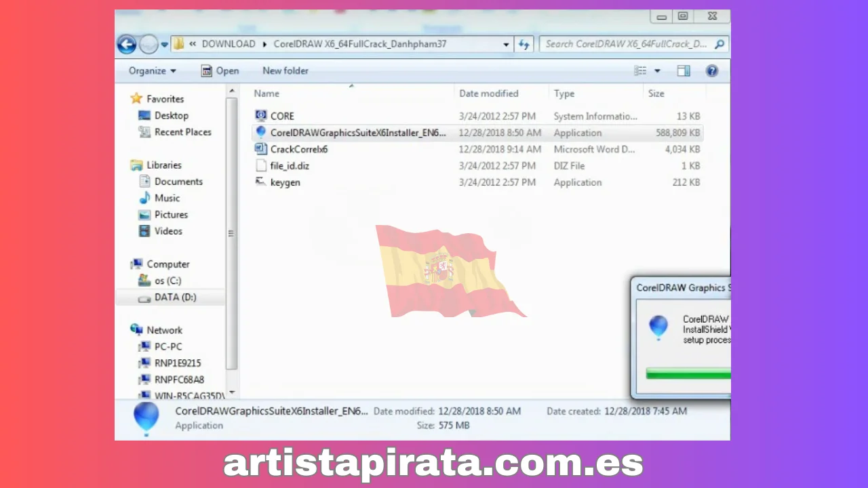The image size is (868, 488).
Task: Select the CrackCorrelx6 Word document icon
Action: tap(261, 149)
